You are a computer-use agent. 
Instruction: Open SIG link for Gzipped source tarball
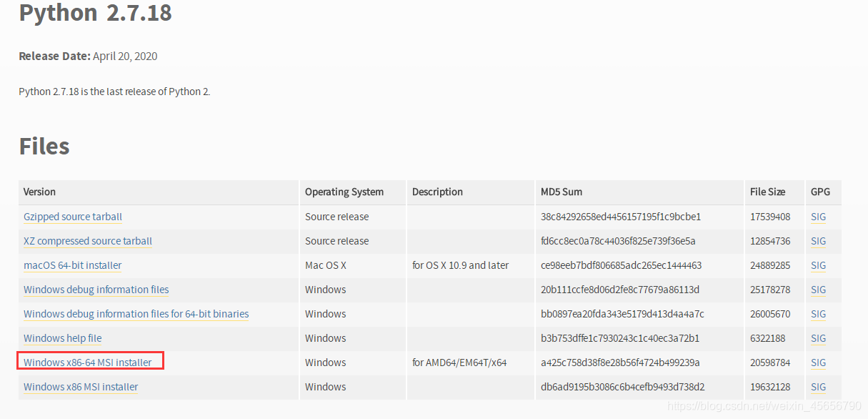tap(819, 217)
